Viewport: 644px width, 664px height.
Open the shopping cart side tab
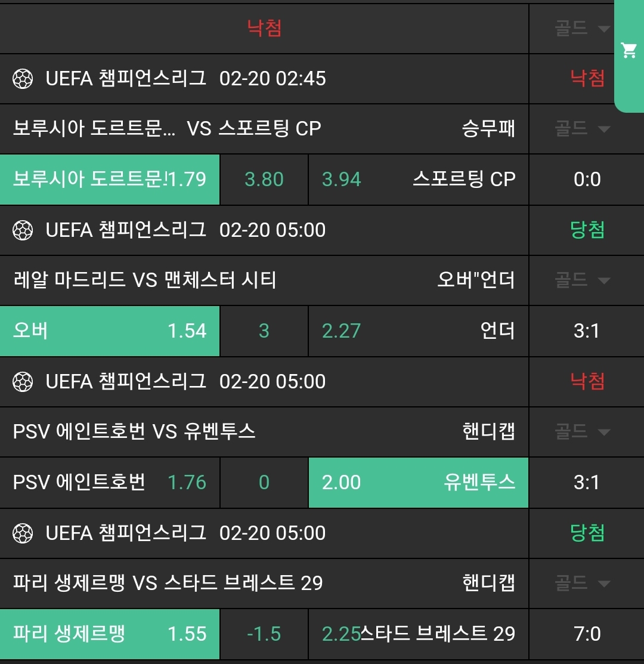click(629, 51)
